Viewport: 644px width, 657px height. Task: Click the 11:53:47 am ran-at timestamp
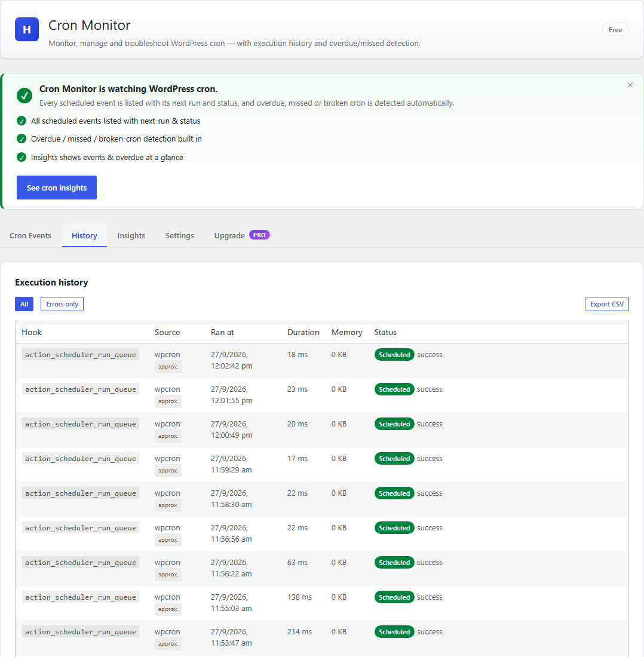pos(231,637)
